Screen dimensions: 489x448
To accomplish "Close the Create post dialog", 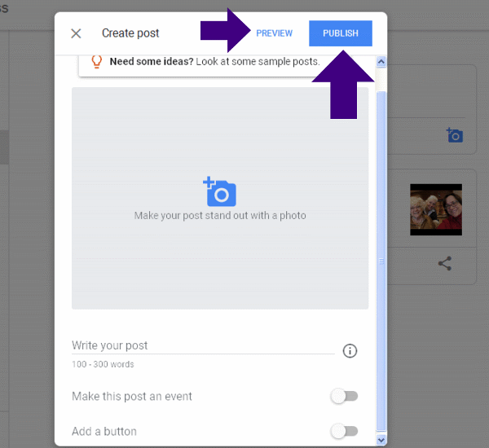I will click(x=76, y=33).
